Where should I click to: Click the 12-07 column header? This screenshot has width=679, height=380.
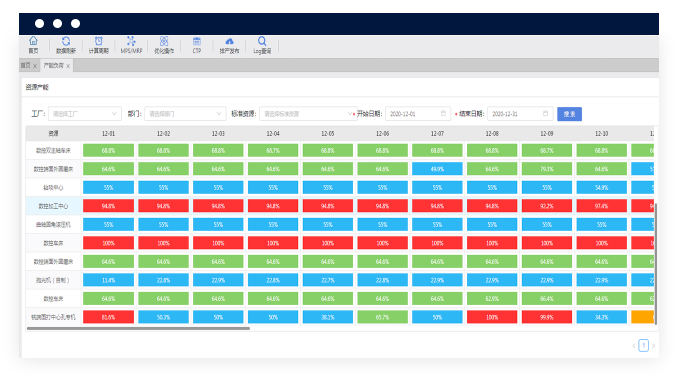click(437, 134)
